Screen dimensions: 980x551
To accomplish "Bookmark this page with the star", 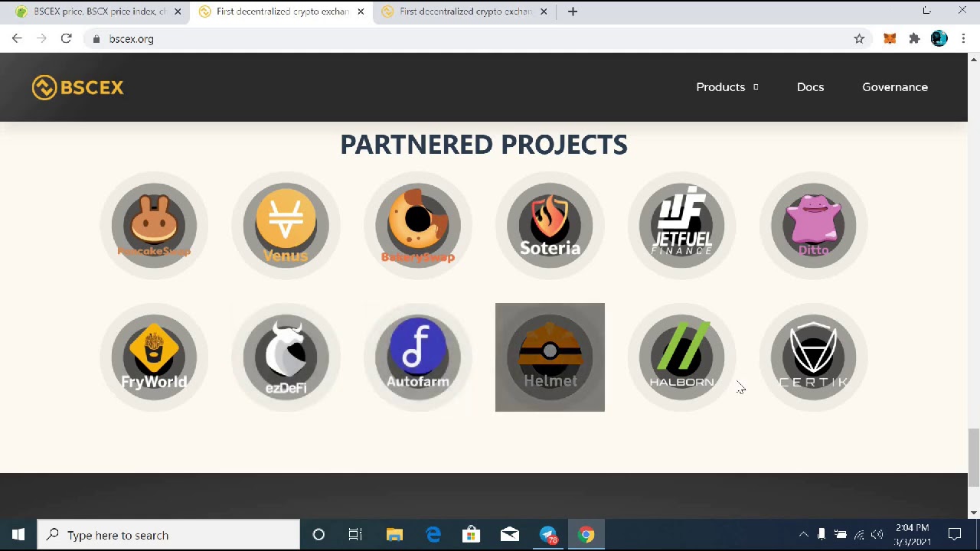I will [859, 38].
